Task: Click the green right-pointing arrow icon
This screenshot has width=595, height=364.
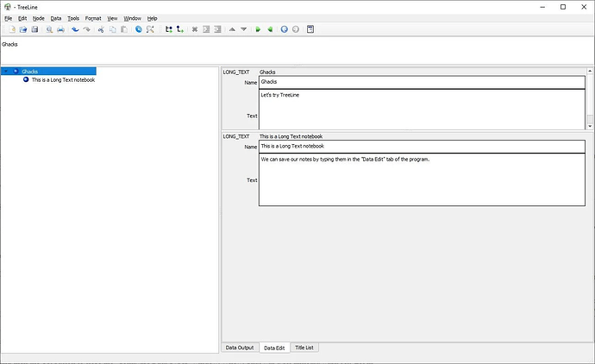Action: point(258,29)
